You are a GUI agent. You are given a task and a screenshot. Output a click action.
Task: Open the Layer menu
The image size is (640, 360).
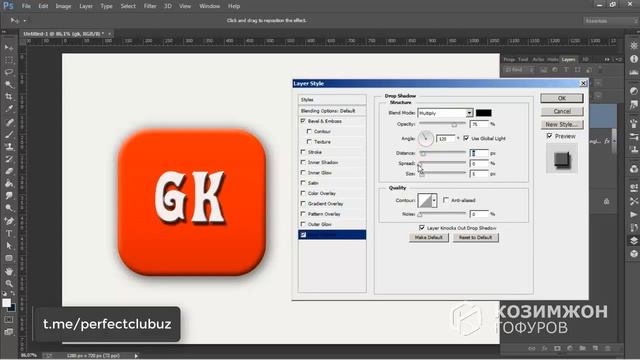pyautogui.click(x=86, y=6)
